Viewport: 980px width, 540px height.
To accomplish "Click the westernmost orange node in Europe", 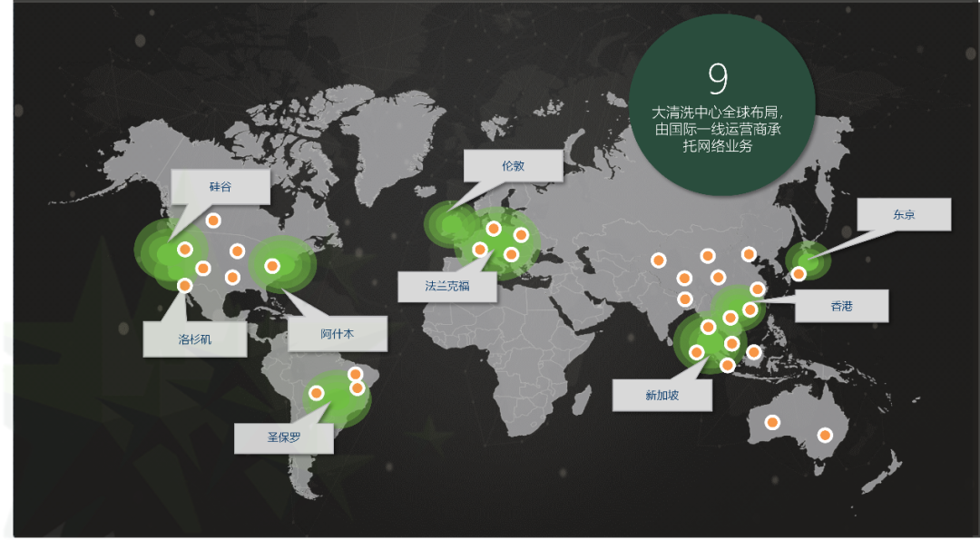I will (x=480, y=249).
